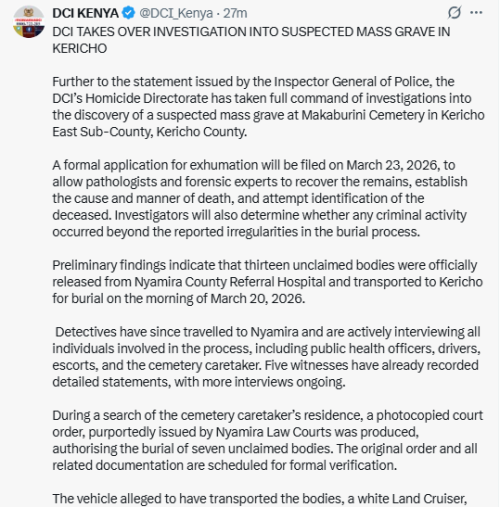500x507 pixels.
Task: Click the 'March 20, 2026' date text
Action: 258,299
